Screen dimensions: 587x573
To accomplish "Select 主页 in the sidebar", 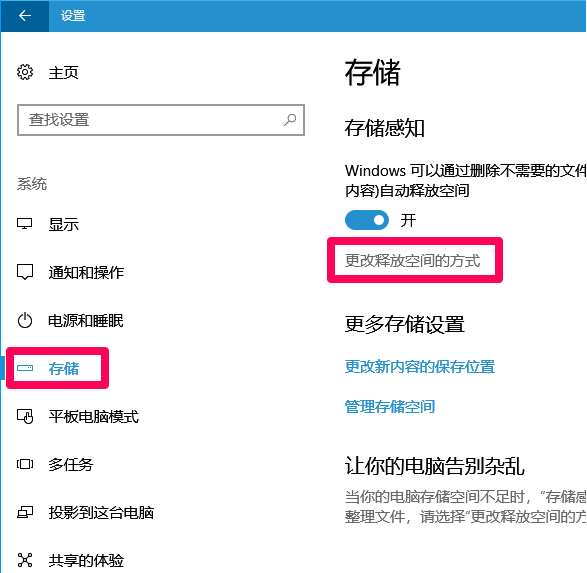I will tap(64, 73).
